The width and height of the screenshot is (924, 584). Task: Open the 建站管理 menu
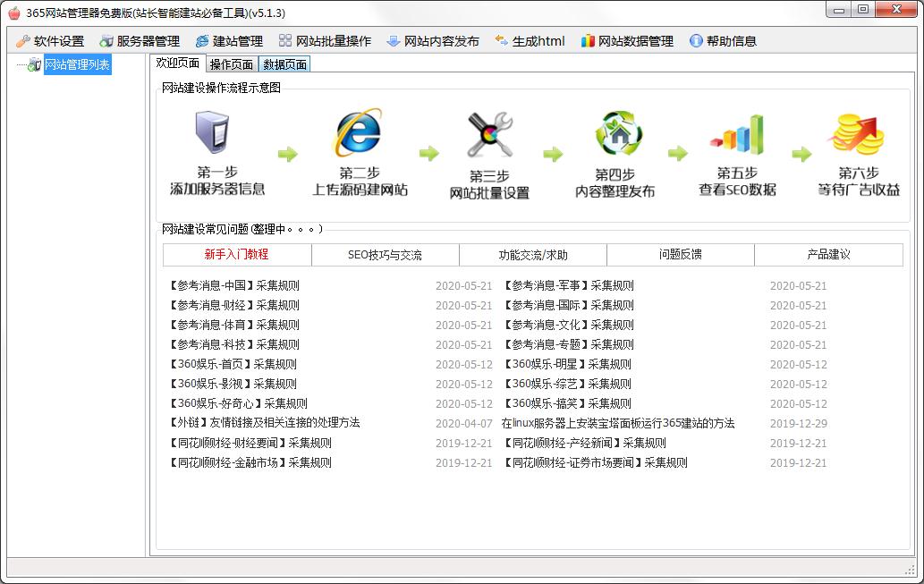(229, 41)
